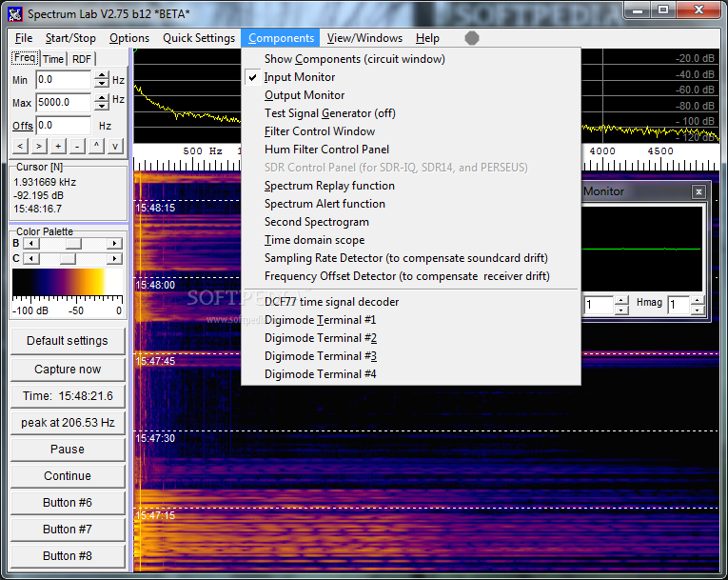The image size is (728, 580).
Task: Open the Options menu
Action: coord(129,38)
